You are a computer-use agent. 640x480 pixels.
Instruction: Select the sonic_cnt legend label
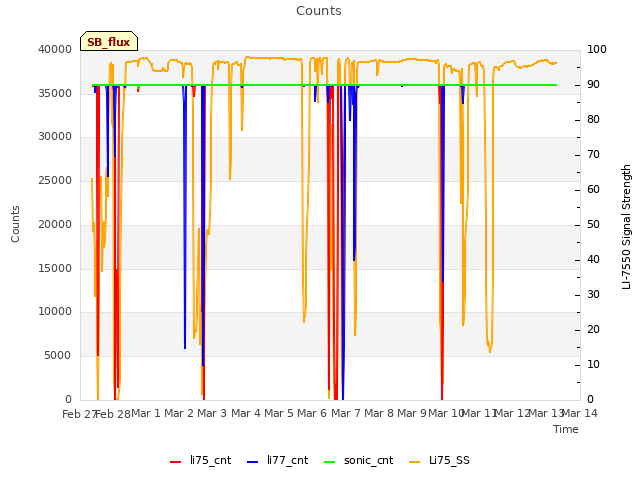point(369,461)
